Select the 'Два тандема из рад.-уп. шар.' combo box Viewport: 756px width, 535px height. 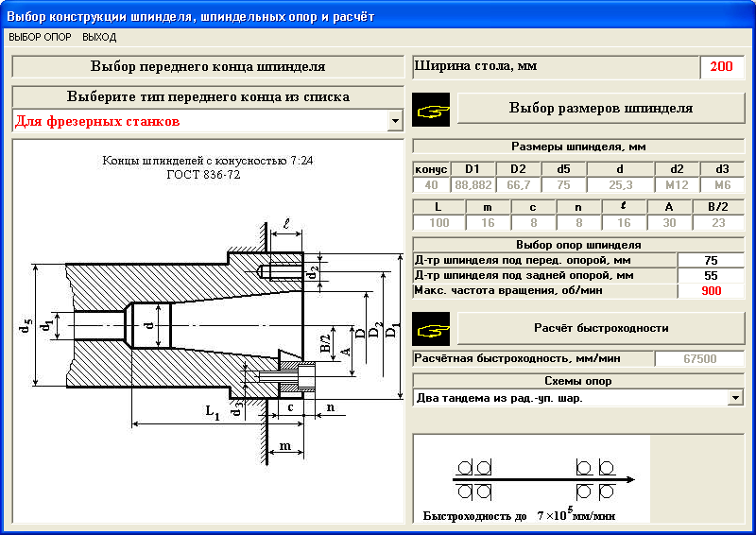(578, 398)
